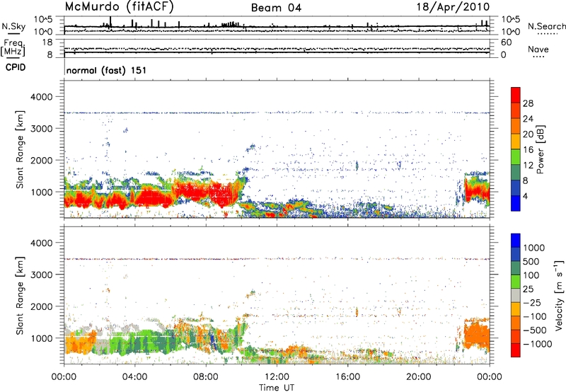The height and width of the screenshot is (392, 566).
Task: Click Slant Range [km] label of power panel
Action: [20, 149]
